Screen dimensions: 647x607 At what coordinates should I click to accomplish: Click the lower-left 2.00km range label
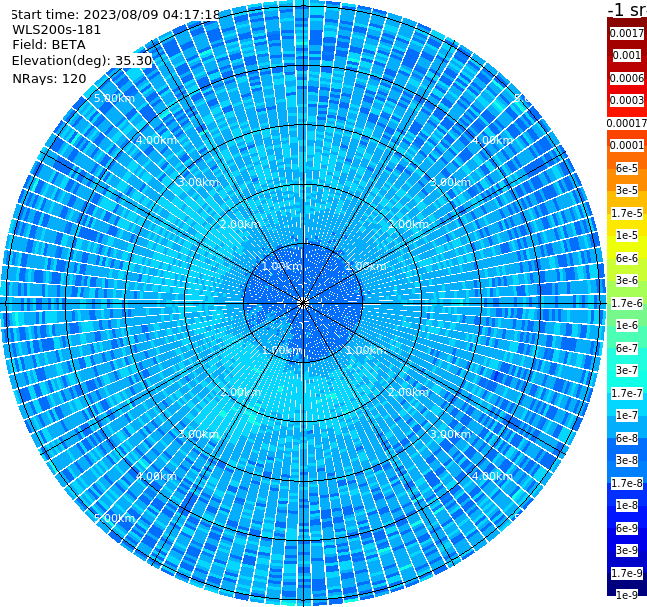pos(240,392)
